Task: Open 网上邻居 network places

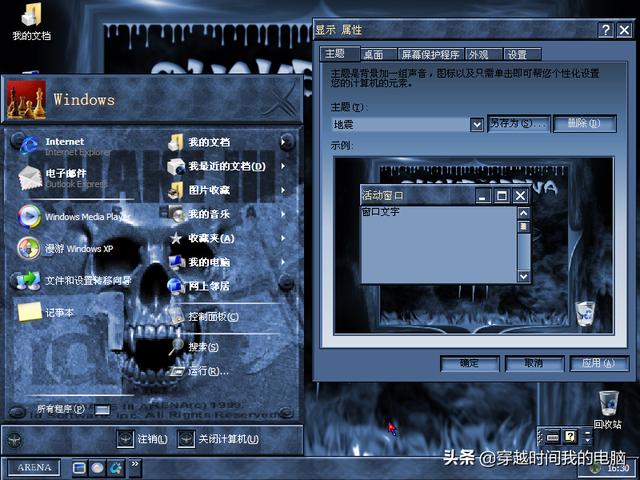Action: pos(200,286)
